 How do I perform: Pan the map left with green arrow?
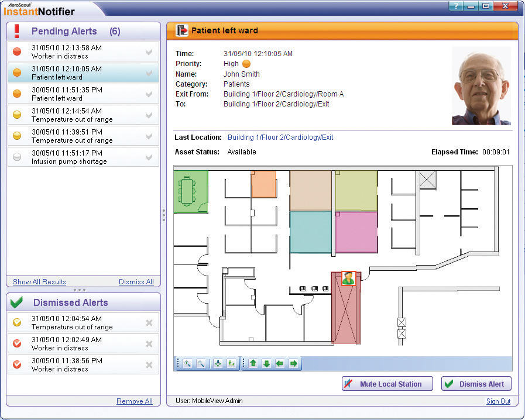(280, 364)
